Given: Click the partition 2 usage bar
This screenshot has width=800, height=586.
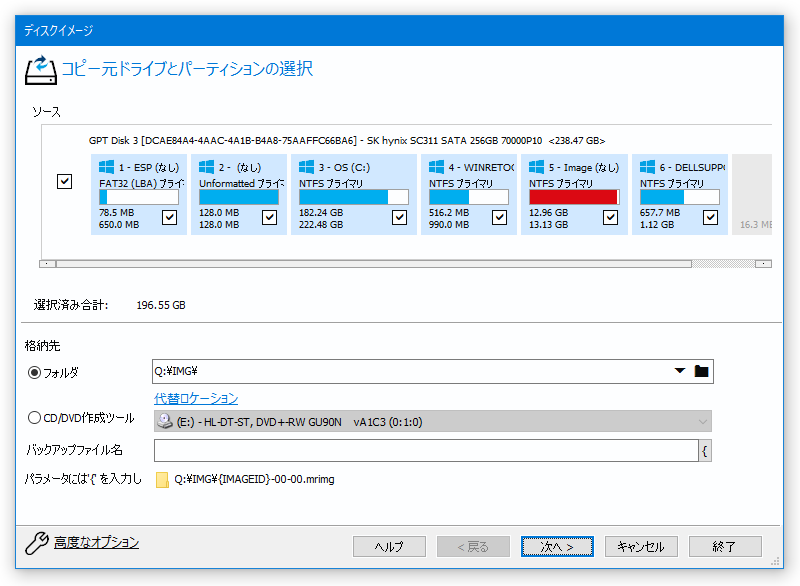Looking at the screenshot, I should [x=239, y=197].
